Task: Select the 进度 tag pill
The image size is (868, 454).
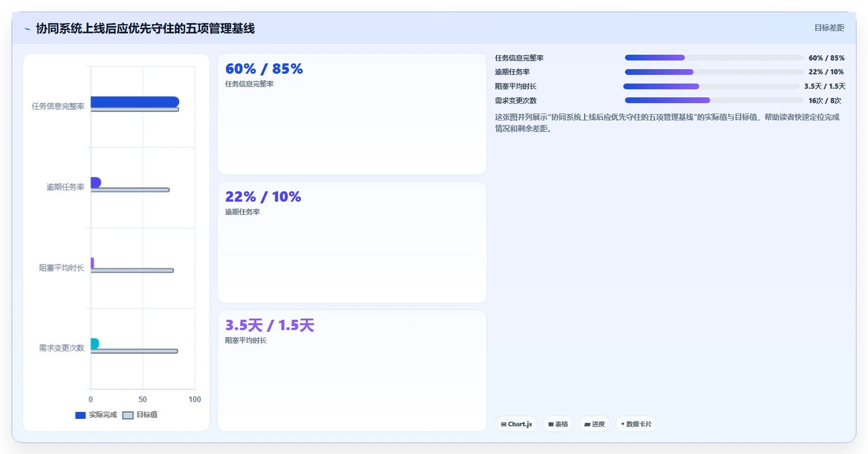Action: click(x=594, y=424)
